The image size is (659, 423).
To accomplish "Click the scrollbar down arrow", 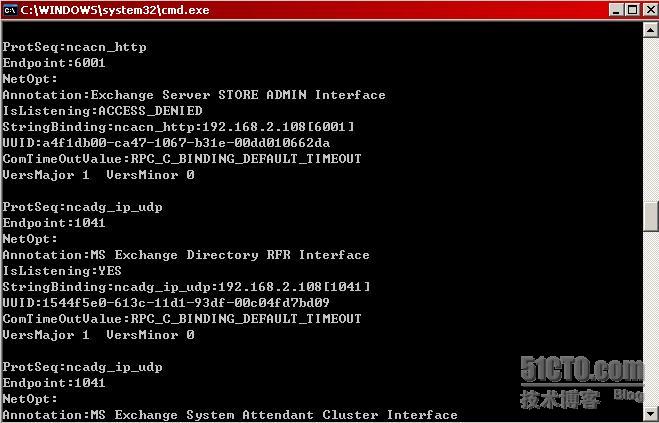I will (651, 413).
